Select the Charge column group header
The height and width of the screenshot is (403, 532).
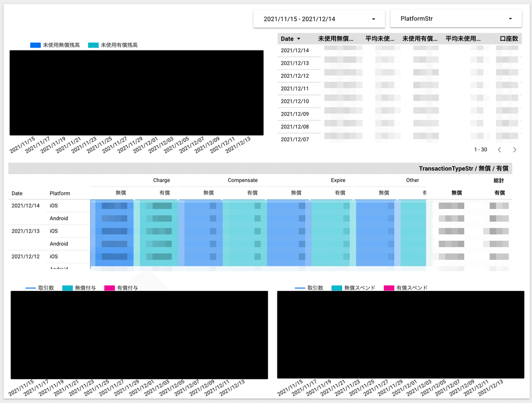(161, 180)
